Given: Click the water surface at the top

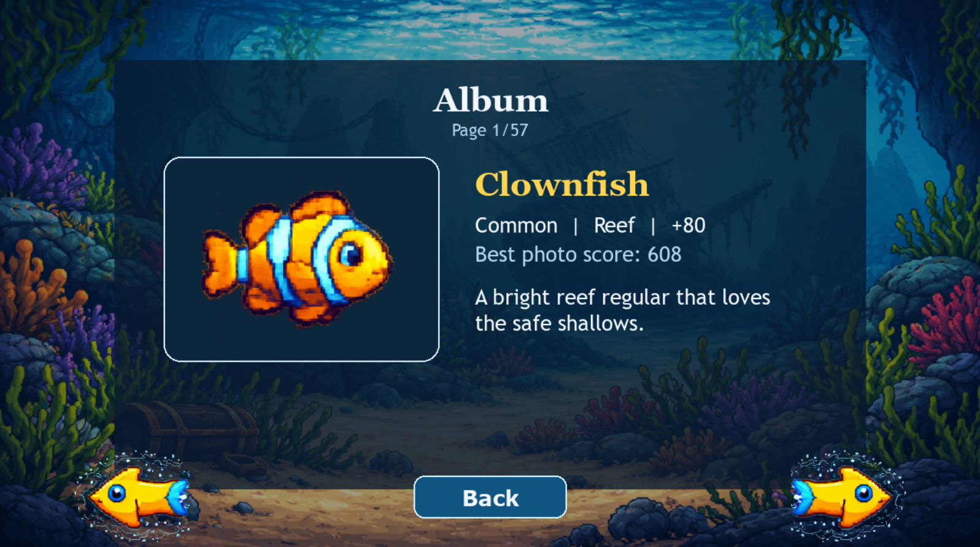Looking at the screenshot, I should 491,28.
